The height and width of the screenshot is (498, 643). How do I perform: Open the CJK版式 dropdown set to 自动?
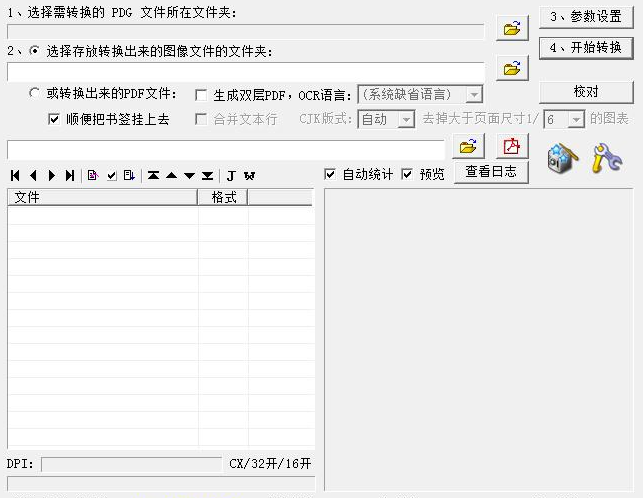pos(406,119)
